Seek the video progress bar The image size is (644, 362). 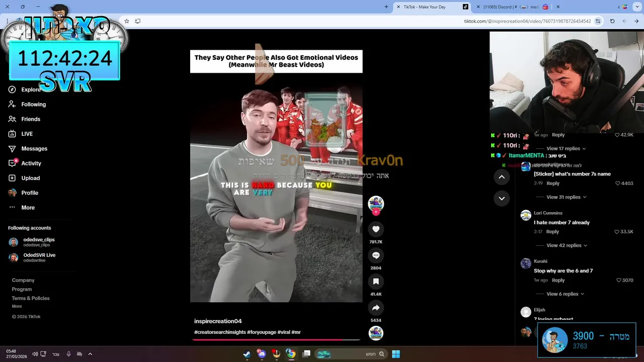click(x=276, y=339)
